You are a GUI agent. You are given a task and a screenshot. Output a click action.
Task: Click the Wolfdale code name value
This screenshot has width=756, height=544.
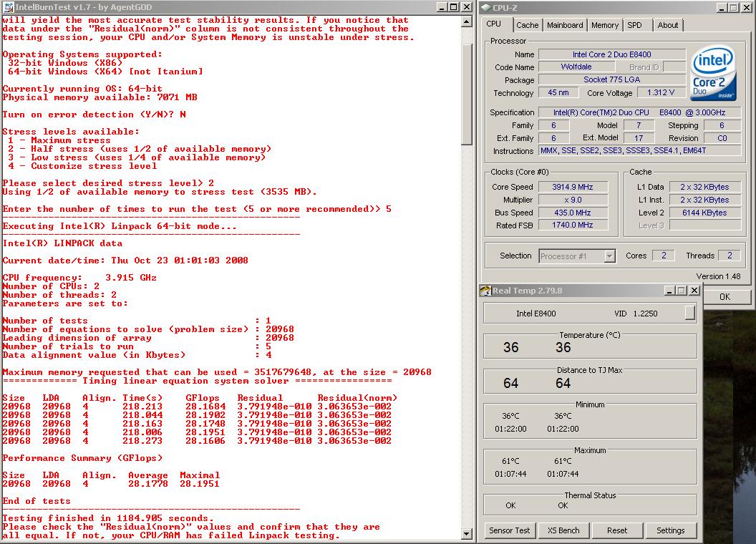coord(576,67)
